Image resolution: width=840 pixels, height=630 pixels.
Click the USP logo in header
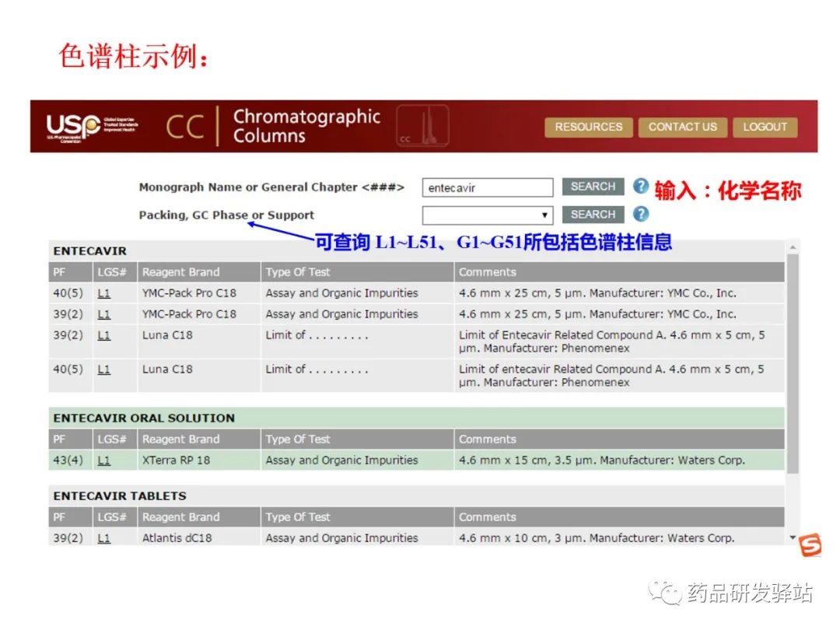[92, 128]
